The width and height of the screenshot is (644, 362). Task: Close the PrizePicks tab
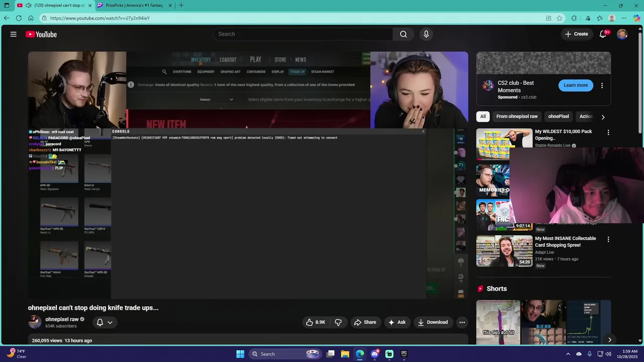coord(170,6)
